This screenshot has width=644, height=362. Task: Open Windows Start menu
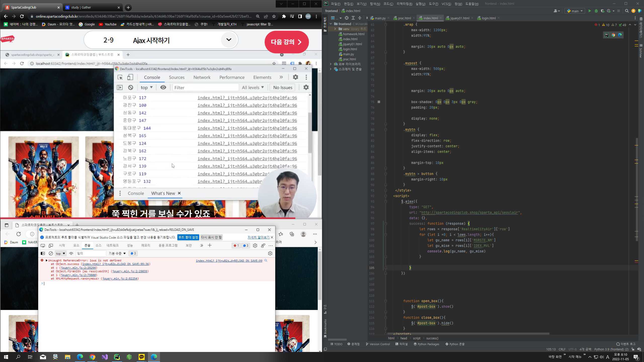pos(6,357)
